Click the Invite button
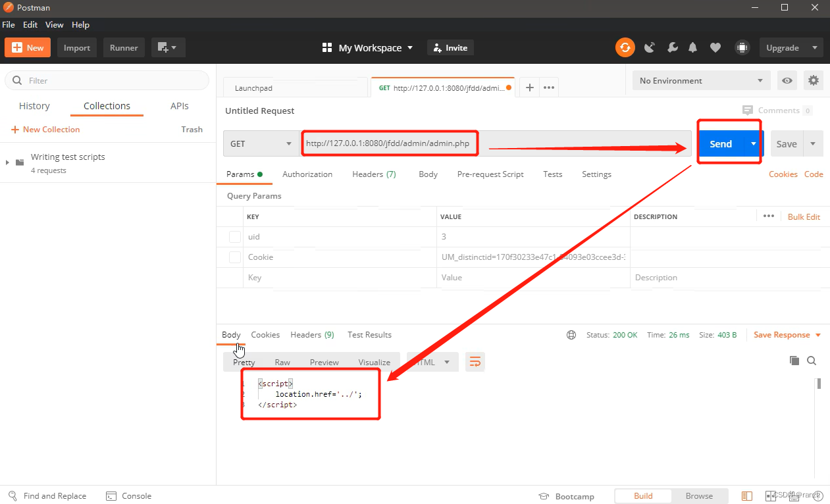This screenshot has width=830, height=504. 450,47
